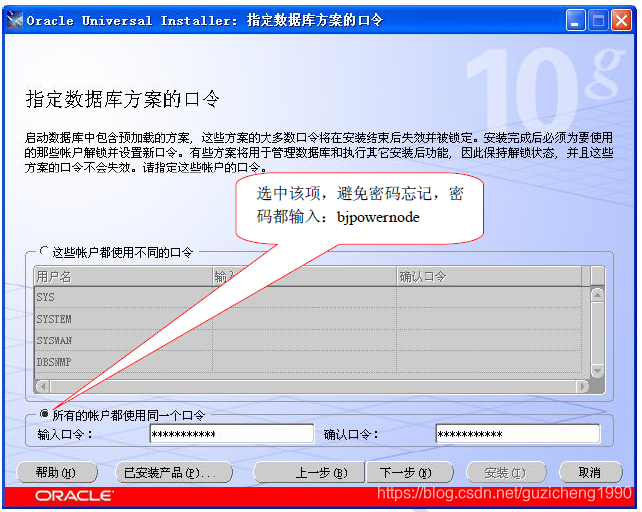Click the 确认口令 confirm password field
The width and height of the screenshot is (642, 512).
[x=518, y=434]
